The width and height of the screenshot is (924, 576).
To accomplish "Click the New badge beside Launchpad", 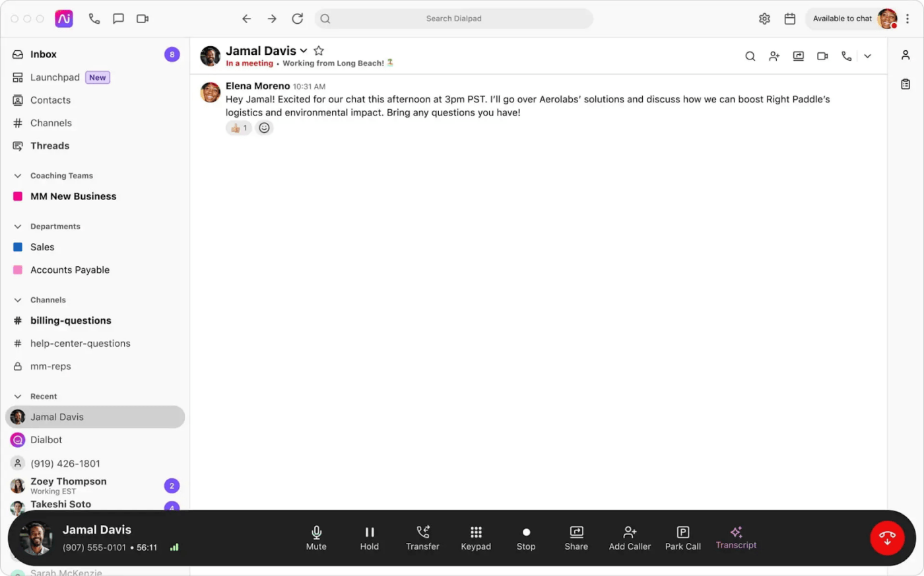I will tap(98, 77).
